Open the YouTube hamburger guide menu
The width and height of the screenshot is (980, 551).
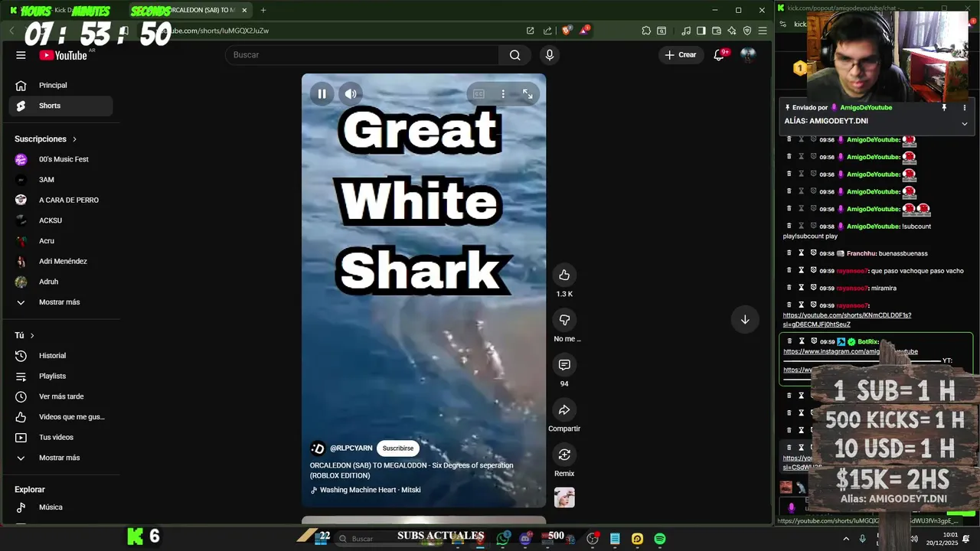click(21, 55)
